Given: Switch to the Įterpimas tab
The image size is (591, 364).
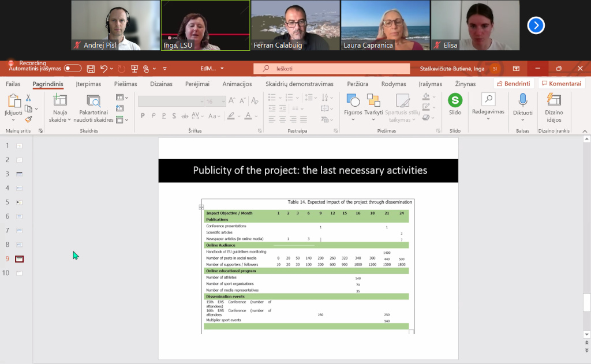Looking at the screenshot, I should 88,84.
